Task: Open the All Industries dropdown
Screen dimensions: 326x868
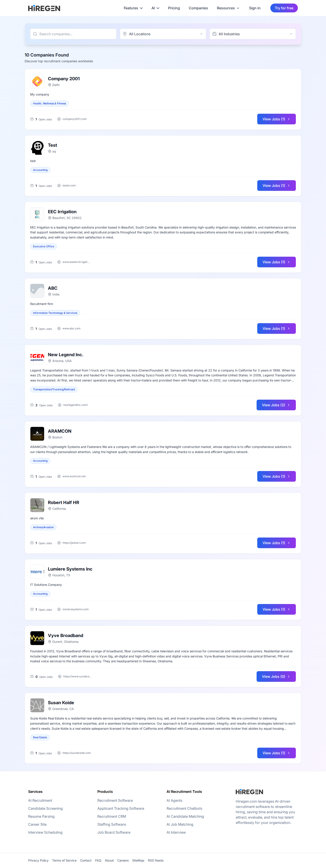Action: click(x=253, y=34)
